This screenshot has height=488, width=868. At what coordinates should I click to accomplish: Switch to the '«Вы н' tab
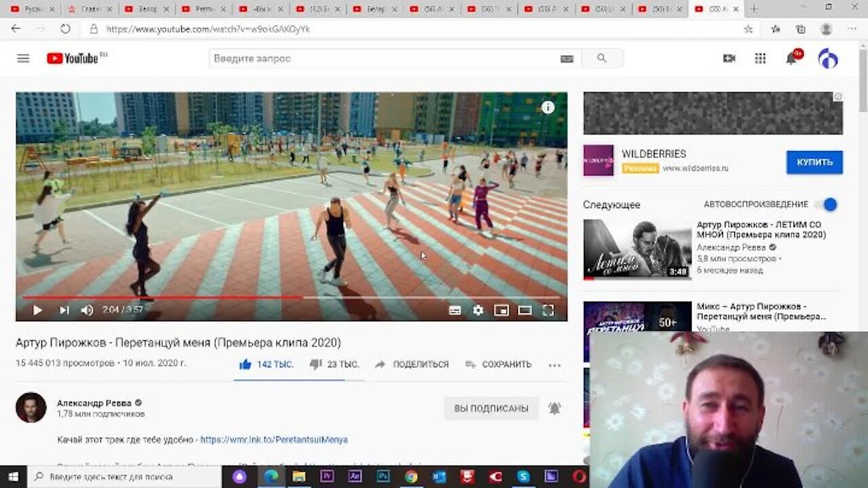[x=260, y=9]
